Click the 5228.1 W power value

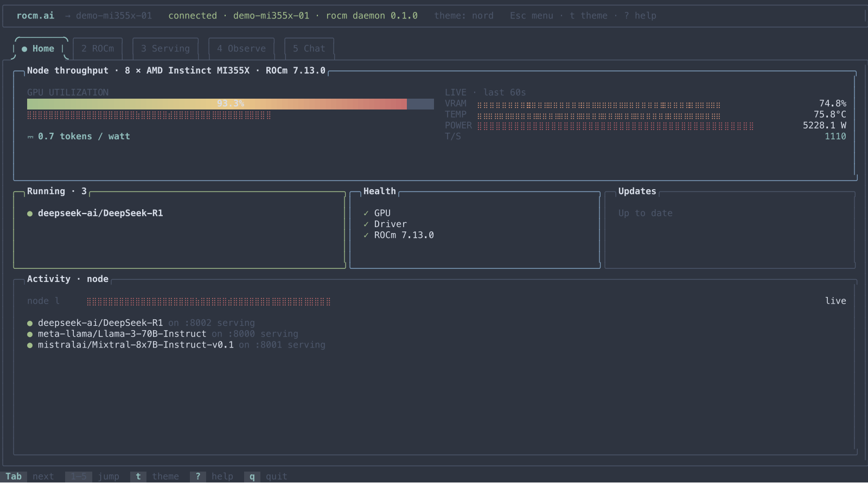(x=825, y=125)
